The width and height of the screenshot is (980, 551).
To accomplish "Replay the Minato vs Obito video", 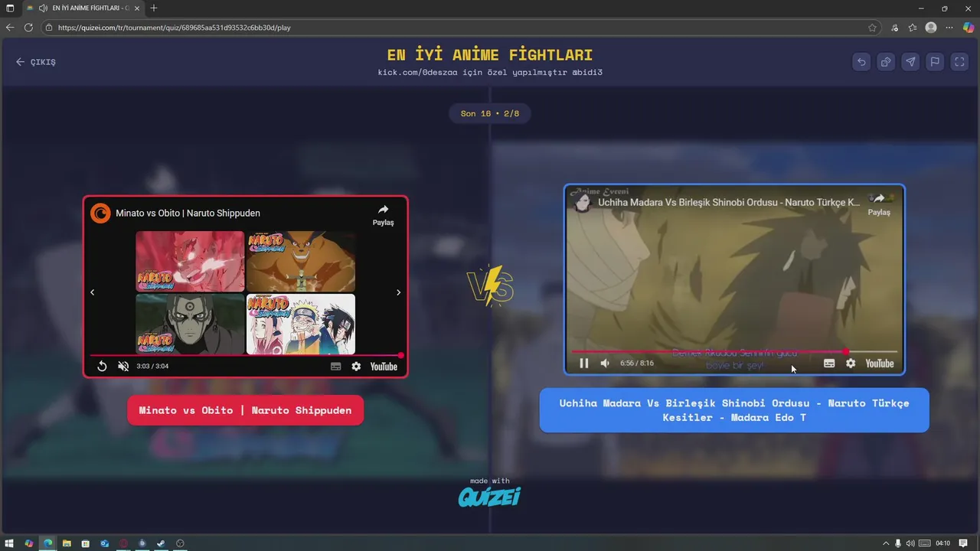I will pos(102,367).
